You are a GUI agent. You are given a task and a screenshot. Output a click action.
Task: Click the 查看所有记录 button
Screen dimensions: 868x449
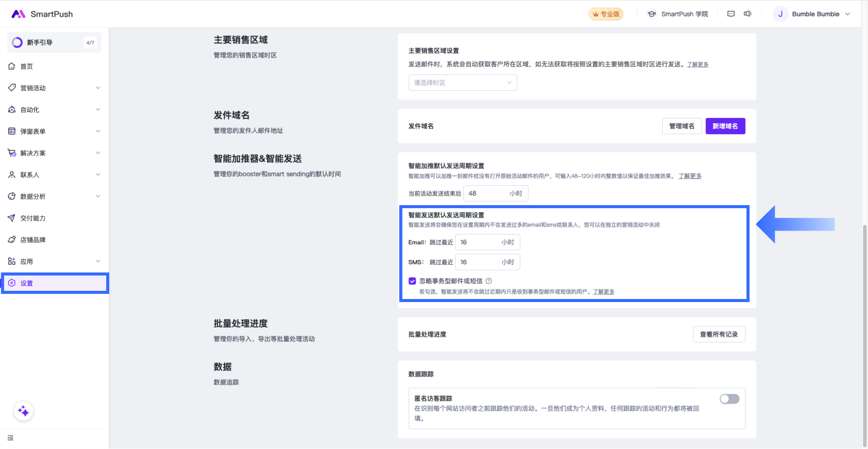[718, 334]
